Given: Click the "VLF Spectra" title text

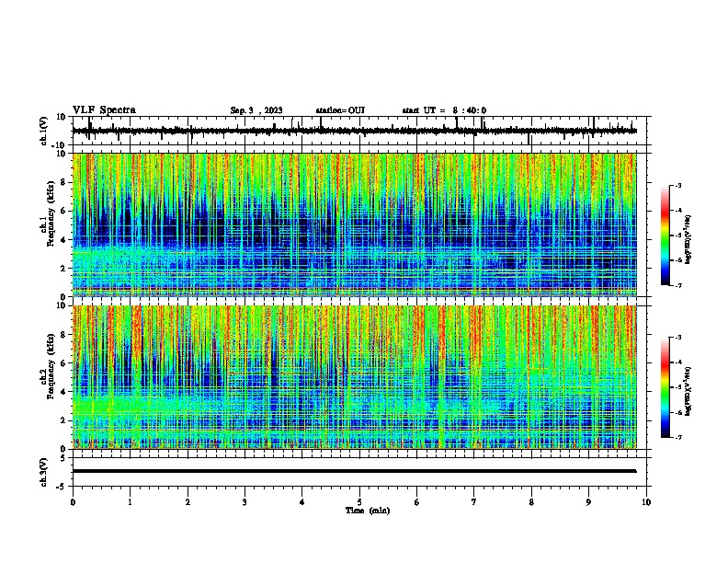Looking at the screenshot, I should (104, 110).
